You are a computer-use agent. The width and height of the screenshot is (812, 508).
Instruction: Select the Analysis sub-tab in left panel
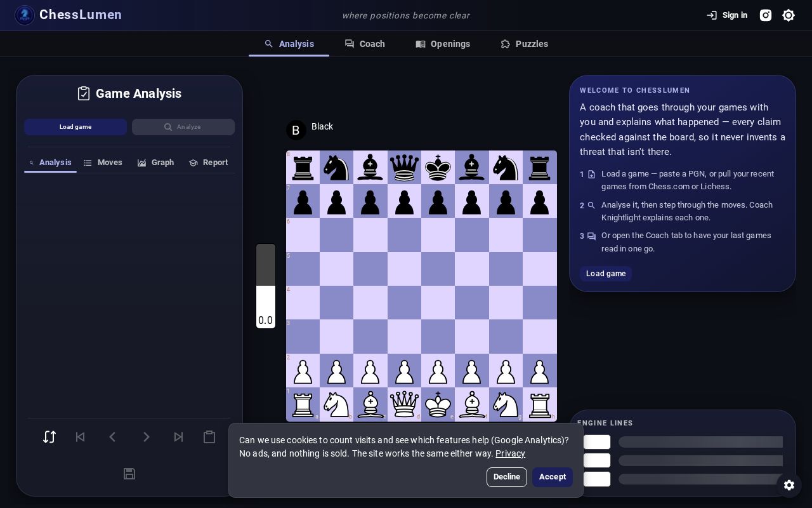(50, 163)
